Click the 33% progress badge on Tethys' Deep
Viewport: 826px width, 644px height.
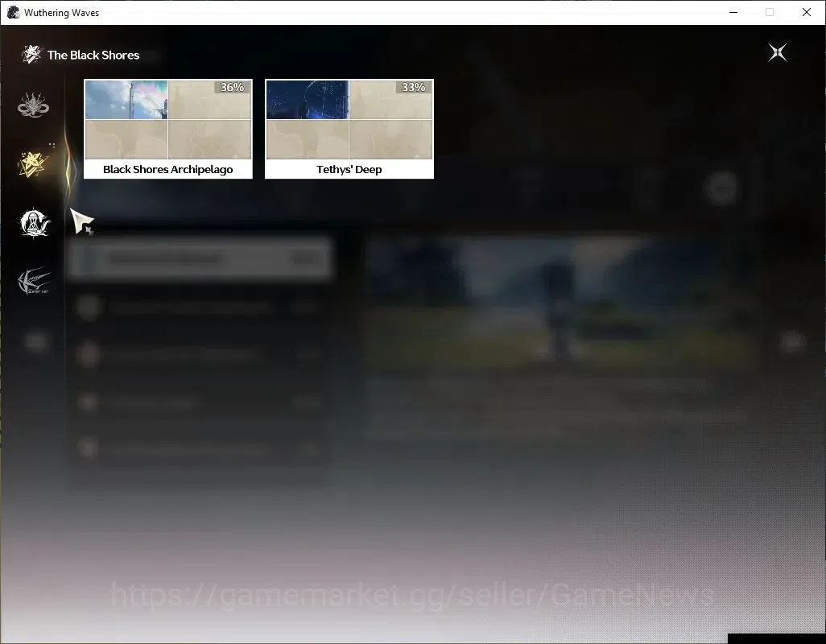[414, 87]
